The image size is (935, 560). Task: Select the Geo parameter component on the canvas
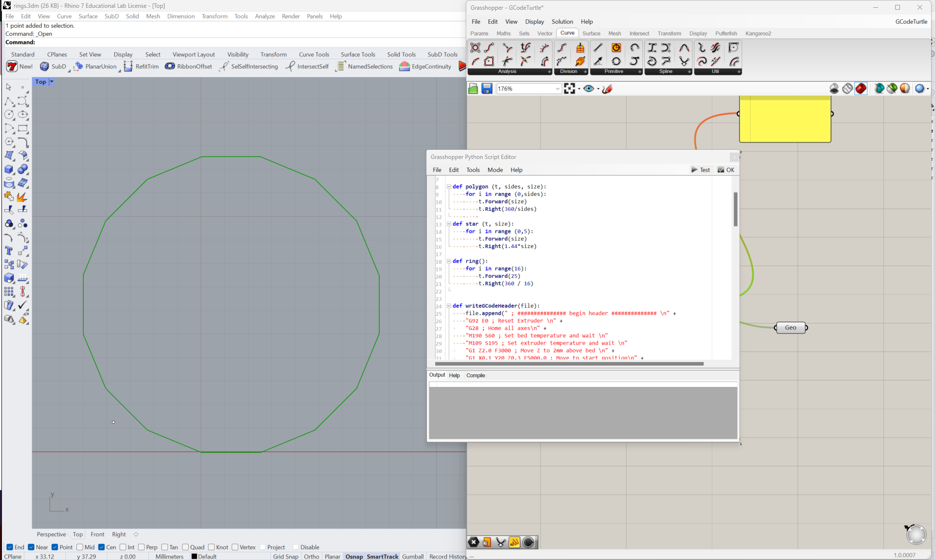(791, 327)
